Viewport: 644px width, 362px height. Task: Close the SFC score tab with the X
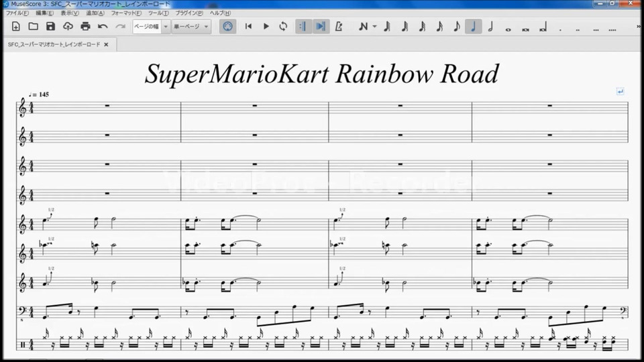tap(106, 44)
